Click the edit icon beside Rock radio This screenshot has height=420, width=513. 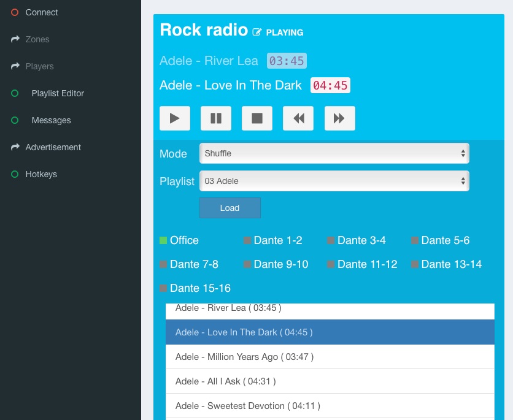tap(256, 32)
